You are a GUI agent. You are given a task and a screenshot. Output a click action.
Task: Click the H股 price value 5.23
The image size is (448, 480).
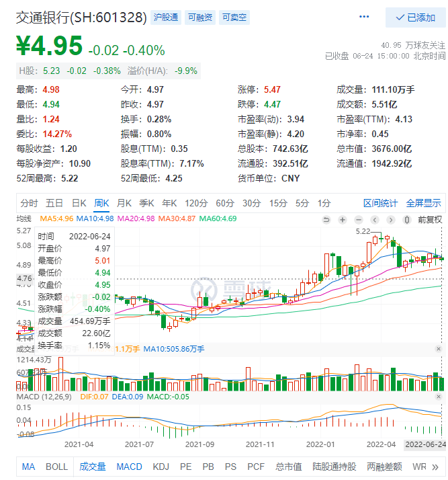click(51, 71)
